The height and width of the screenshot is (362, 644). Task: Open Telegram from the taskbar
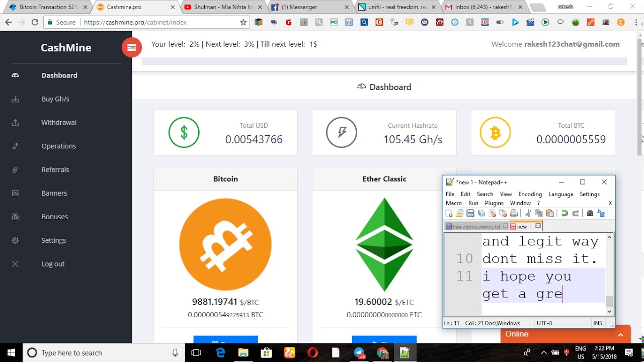[x=359, y=352]
